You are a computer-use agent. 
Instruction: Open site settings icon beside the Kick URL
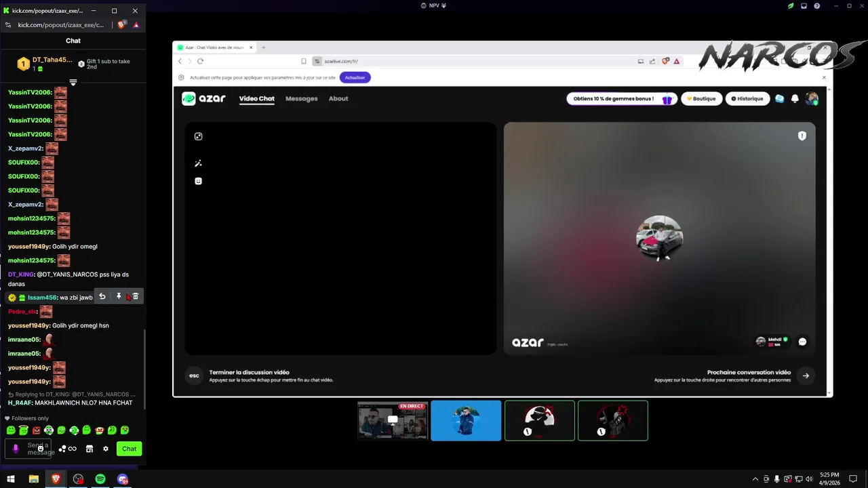(x=8, y=25)
